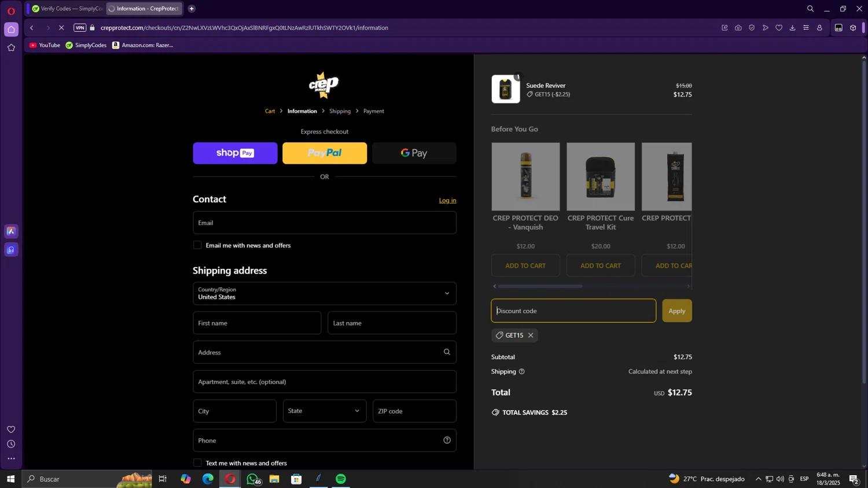The height and width of the screenshot is (488, 868).
Task: Open Microsoft Edge from the taskbar
Action: [x=208, y=479]
